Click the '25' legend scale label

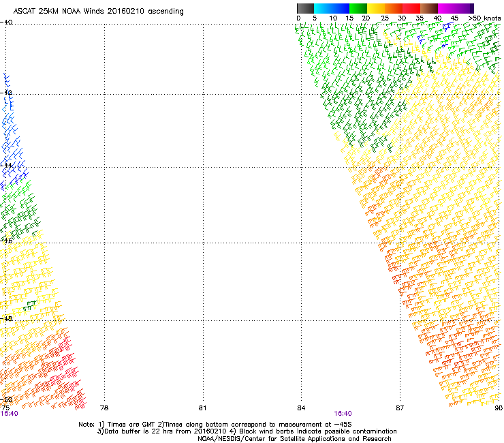[385, 18]
